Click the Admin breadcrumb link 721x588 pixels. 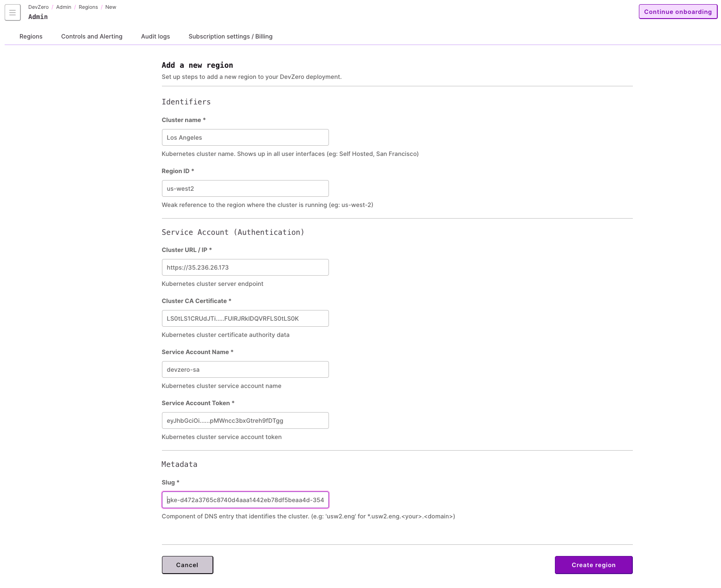(64, 7)
